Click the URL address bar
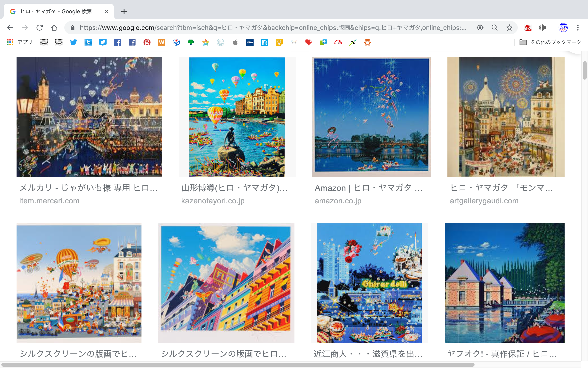Viewport: 588px width, 368px height. (x=273, y=28)
